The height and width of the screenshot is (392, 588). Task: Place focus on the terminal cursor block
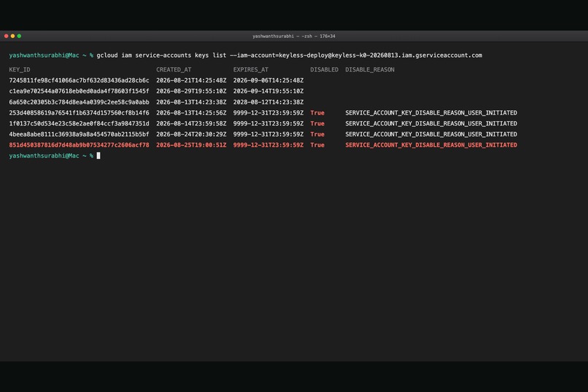point(98,155)
